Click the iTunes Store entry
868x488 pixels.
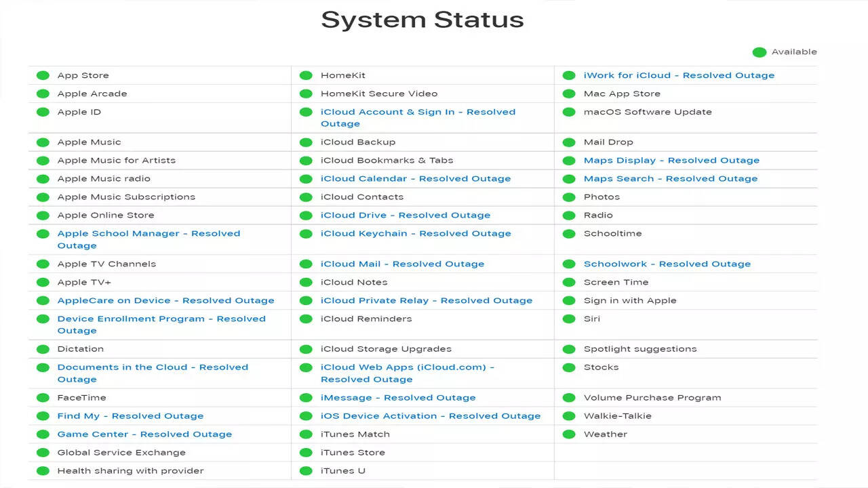[353, 453]
